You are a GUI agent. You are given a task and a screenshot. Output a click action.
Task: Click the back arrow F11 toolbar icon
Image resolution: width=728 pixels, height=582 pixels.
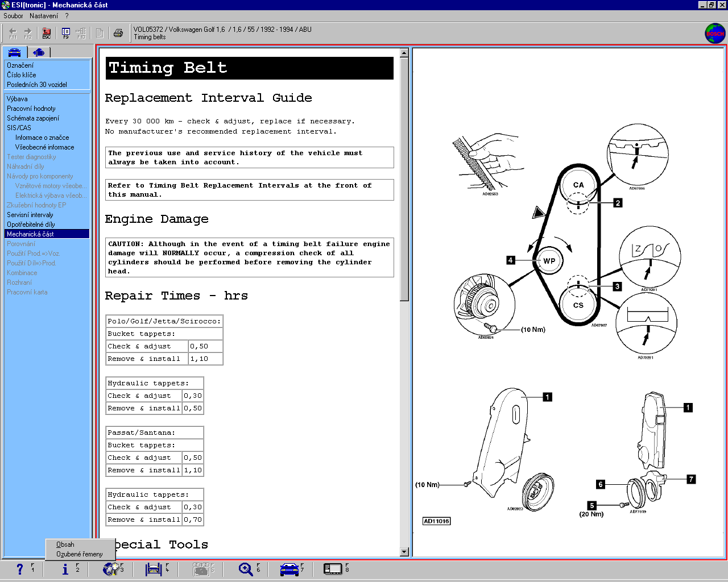(13, 33)
